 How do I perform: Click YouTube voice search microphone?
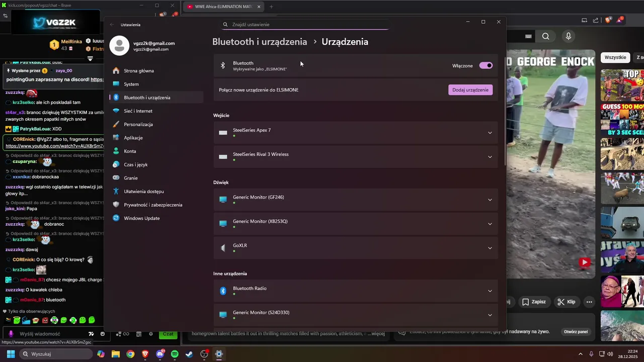tap(569, 36)
